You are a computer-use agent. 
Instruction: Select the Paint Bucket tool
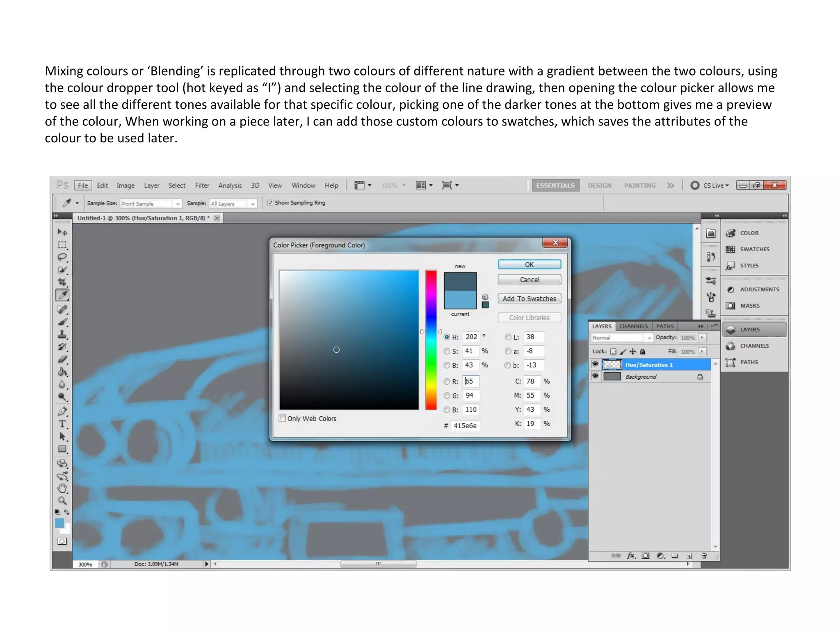point(62,372)
